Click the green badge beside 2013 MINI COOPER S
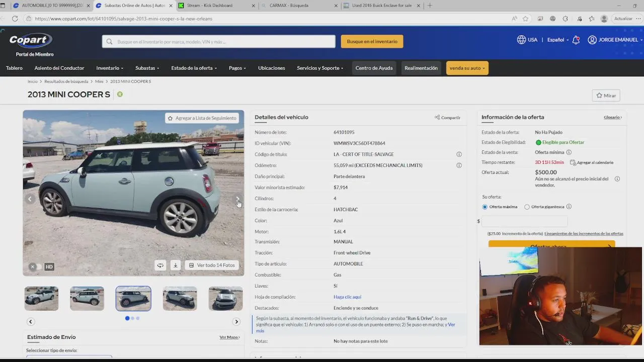644x362 pixels. coord(120,95)
